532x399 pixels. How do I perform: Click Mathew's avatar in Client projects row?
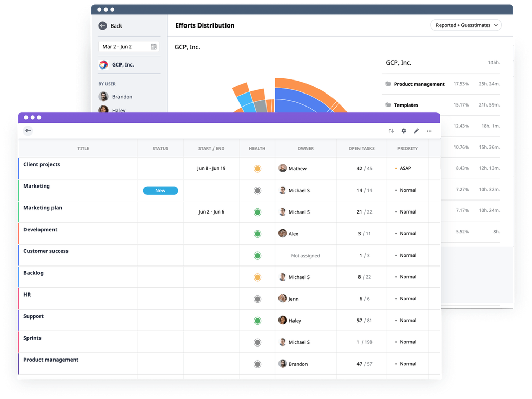point(282,168)
